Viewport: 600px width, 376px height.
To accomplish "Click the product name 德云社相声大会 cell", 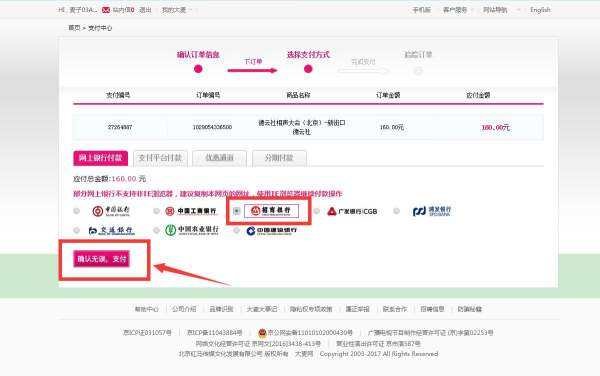I will (302, 127).
